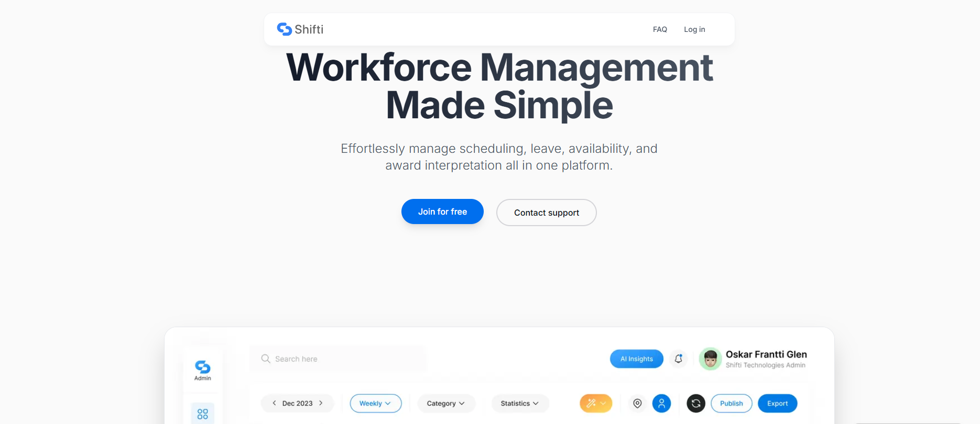Click the Publish button
Image resolution: width=980 pixels, height=424 pixels.
pos(732,403)
